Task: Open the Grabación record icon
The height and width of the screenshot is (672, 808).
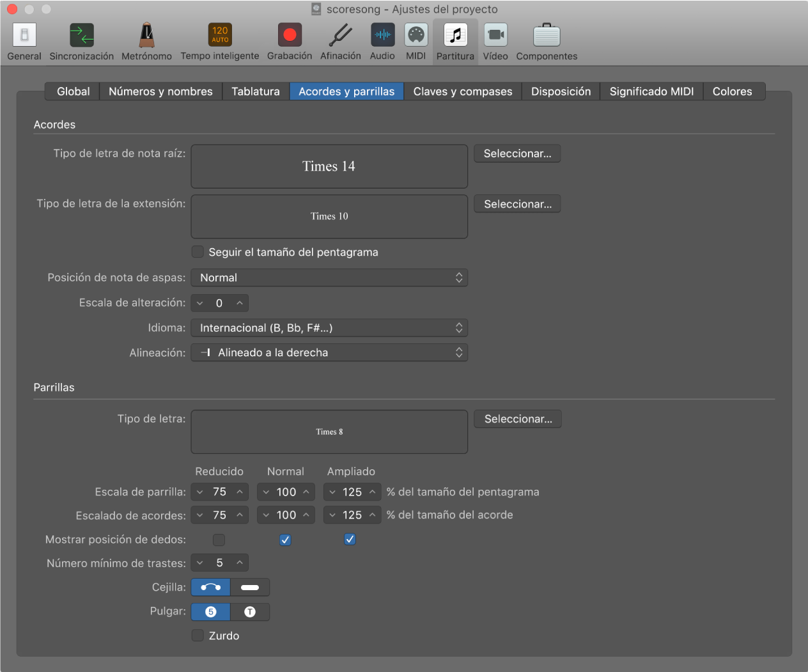Action: pyautogui.click(x=290, y=35)
